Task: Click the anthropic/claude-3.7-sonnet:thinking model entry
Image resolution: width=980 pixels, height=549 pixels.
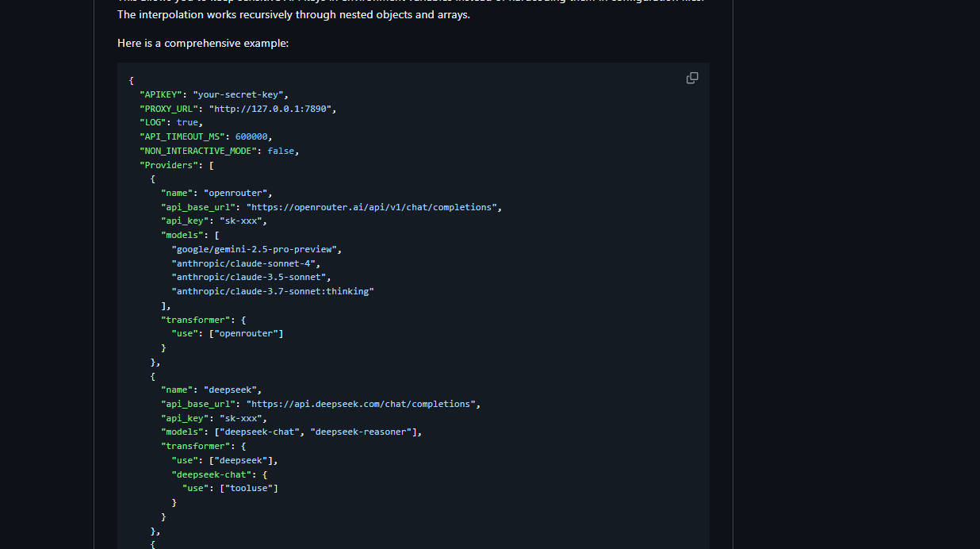Action: [x=272, y=291]
